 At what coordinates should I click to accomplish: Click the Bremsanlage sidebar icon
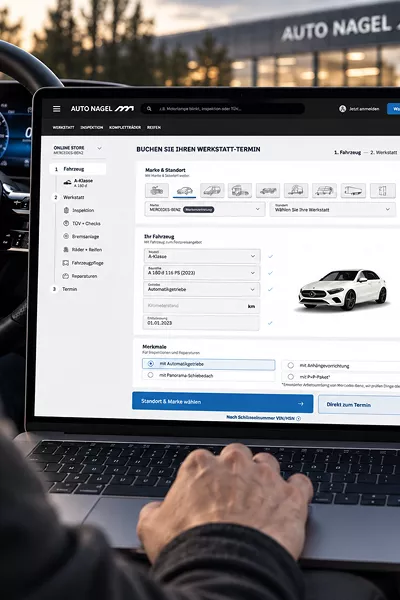click(66, 236)
